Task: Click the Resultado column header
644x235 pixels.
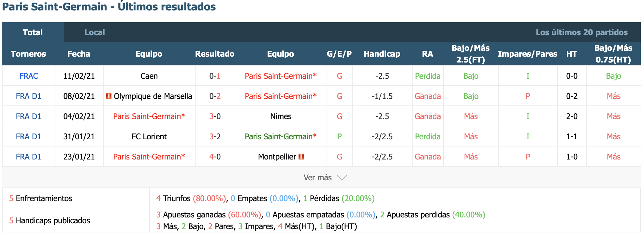Action: 215,54
